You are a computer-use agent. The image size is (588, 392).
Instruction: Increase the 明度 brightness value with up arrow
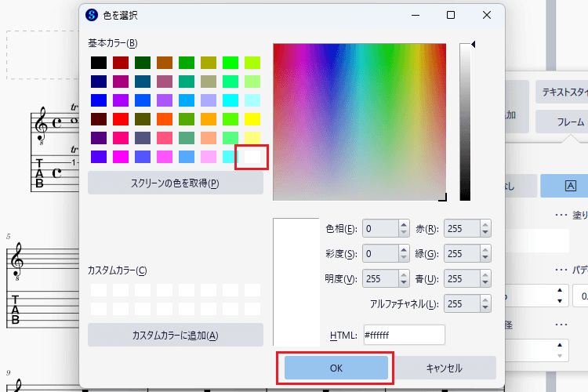pyautogui.click(x=404, y=275)
